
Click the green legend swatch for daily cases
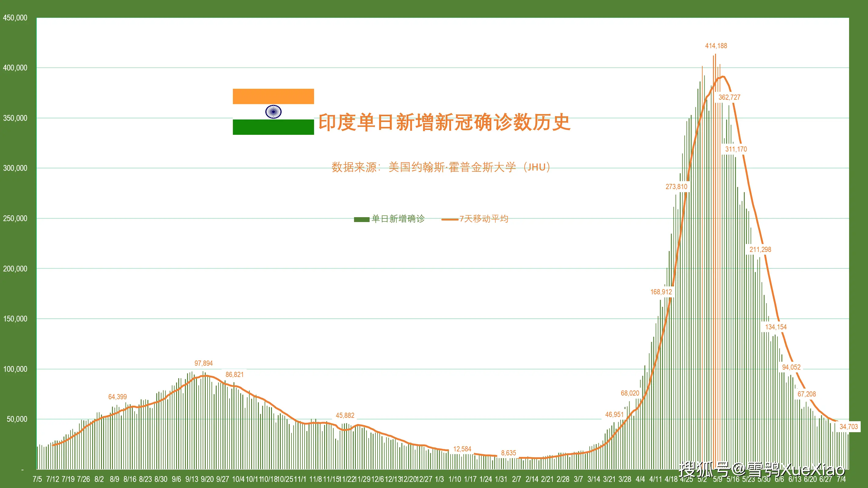362,219
